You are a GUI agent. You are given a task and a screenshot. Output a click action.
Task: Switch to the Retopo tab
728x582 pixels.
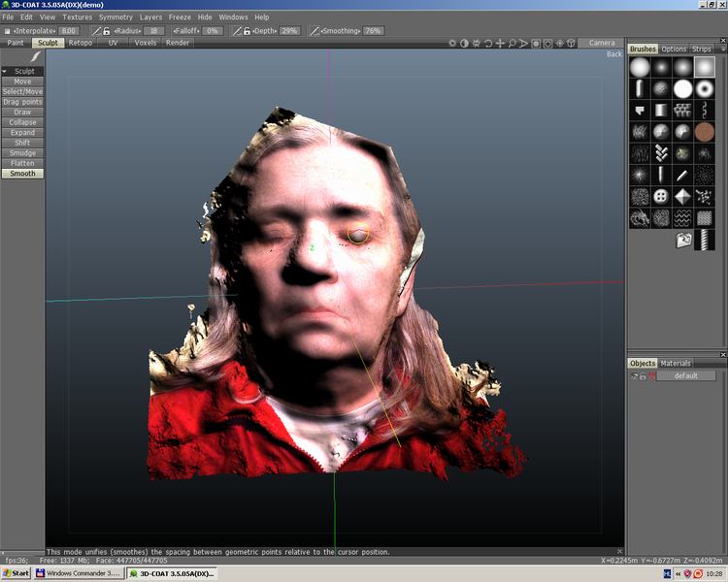tap(81, 43)
